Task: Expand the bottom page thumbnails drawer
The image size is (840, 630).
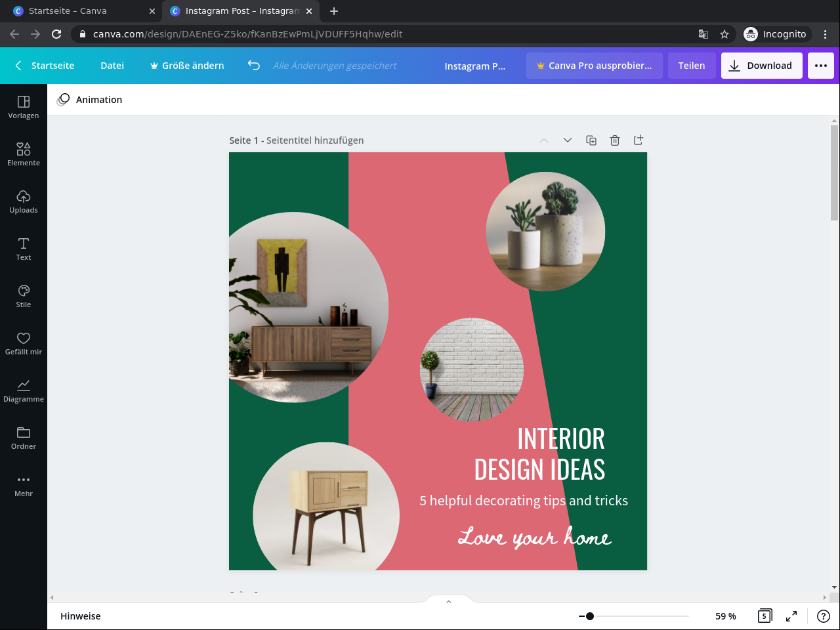Action: [449, 601]
